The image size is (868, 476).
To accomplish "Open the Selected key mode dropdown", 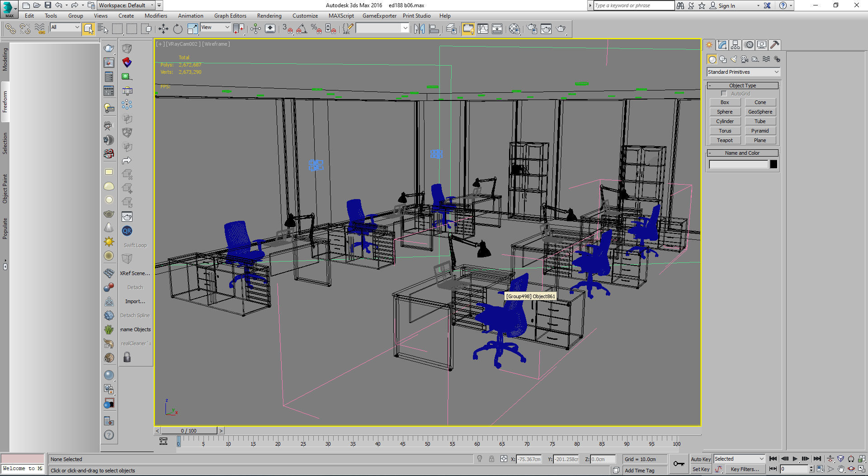I will pyautogui.click(x=739, y=459).
